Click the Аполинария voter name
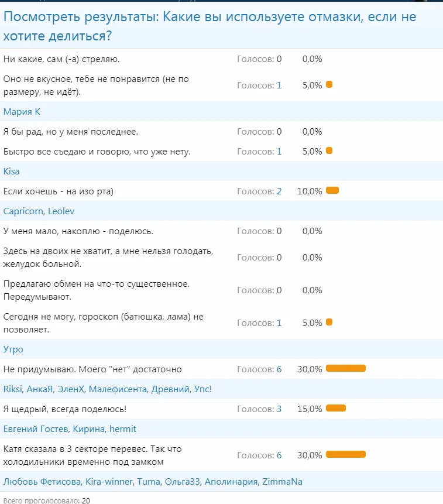This screenshot has width=443, height=504. (232, 482)
